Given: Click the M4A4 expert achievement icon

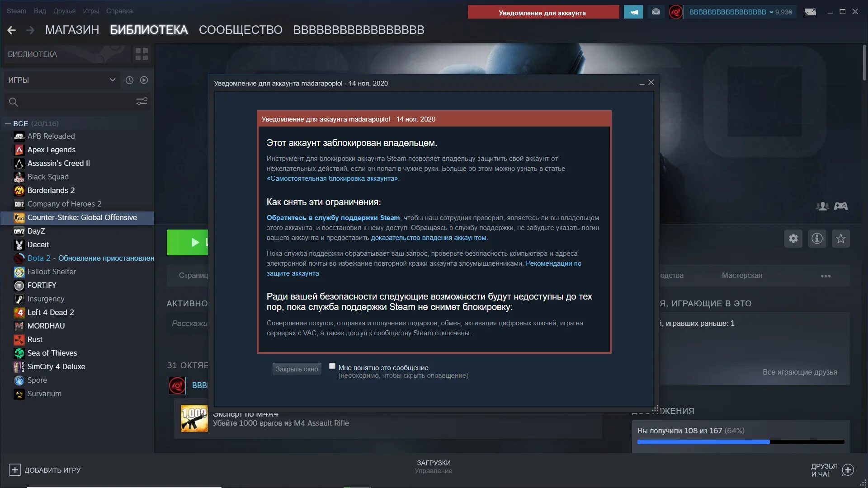Looking at the screenshot, I should point(194,418).
